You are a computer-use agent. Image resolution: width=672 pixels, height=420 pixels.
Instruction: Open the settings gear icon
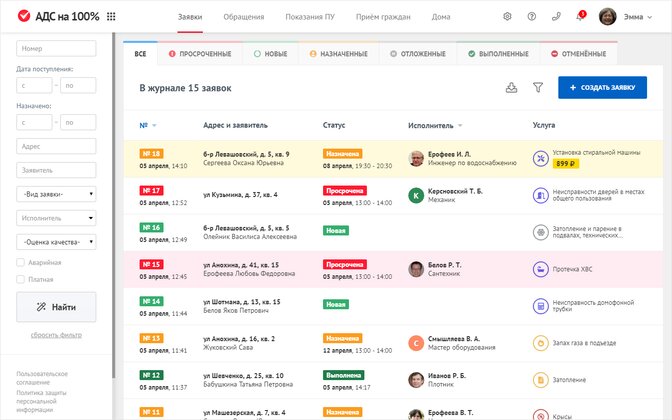[507, 17]
